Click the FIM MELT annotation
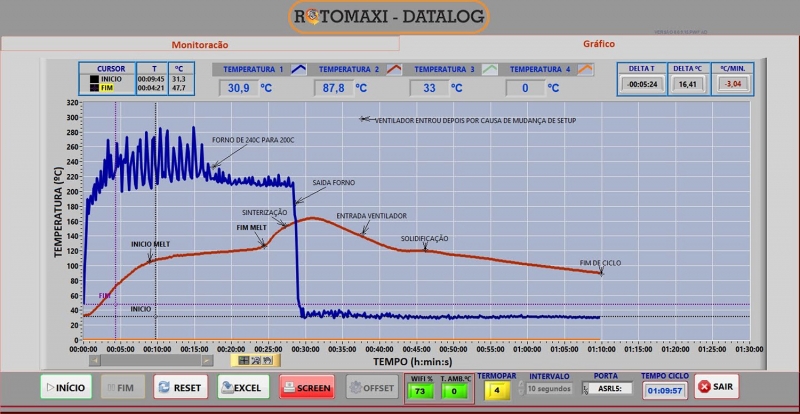Screen dimensions: 800x414 tap(252, 228)
